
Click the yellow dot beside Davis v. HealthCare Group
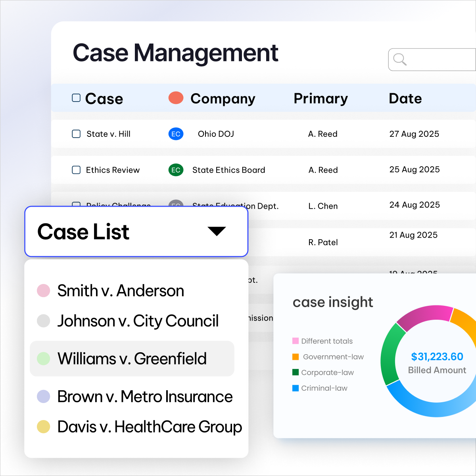pyautogui.click(x=43, y=427)
